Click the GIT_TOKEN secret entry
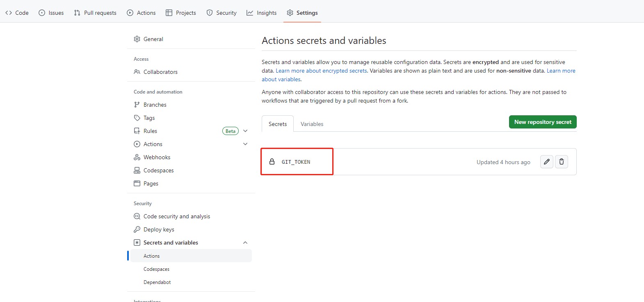644x302 pixels. (x=296, y=162)
